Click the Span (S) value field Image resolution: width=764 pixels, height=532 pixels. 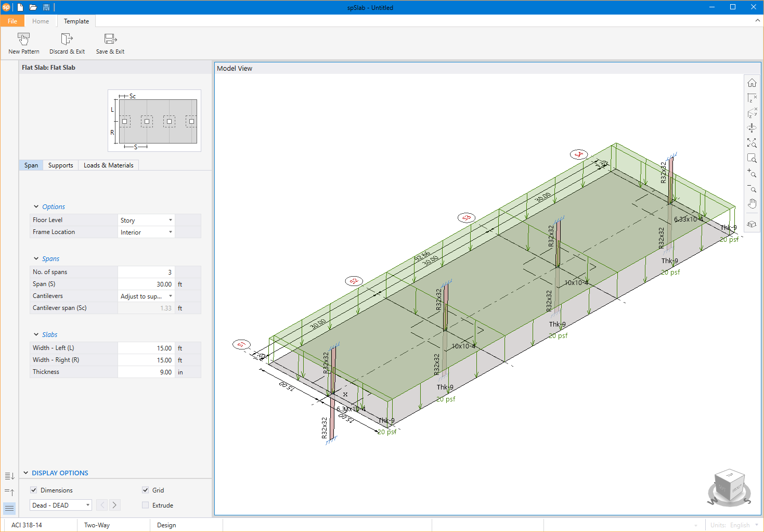pyautogui.click(x=146, y=284)
